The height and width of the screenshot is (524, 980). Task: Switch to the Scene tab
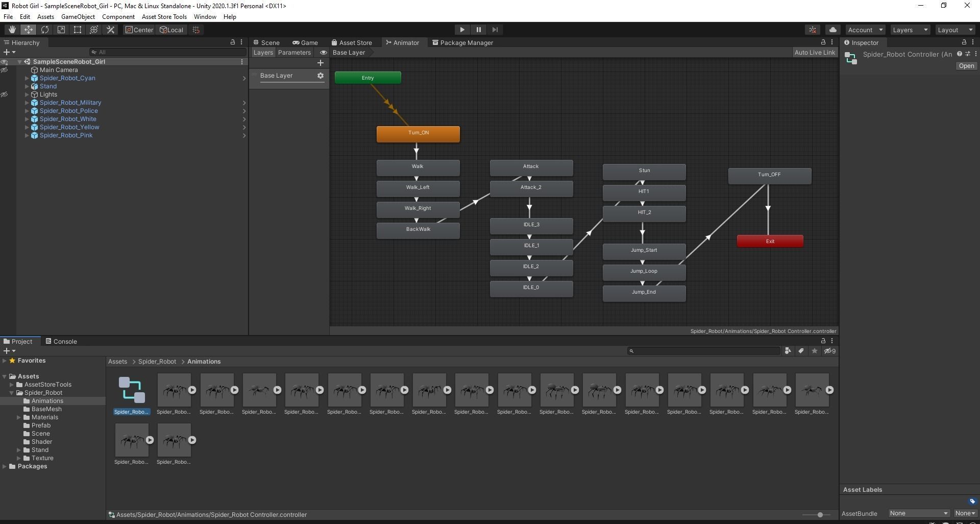[x=266, y=43]
